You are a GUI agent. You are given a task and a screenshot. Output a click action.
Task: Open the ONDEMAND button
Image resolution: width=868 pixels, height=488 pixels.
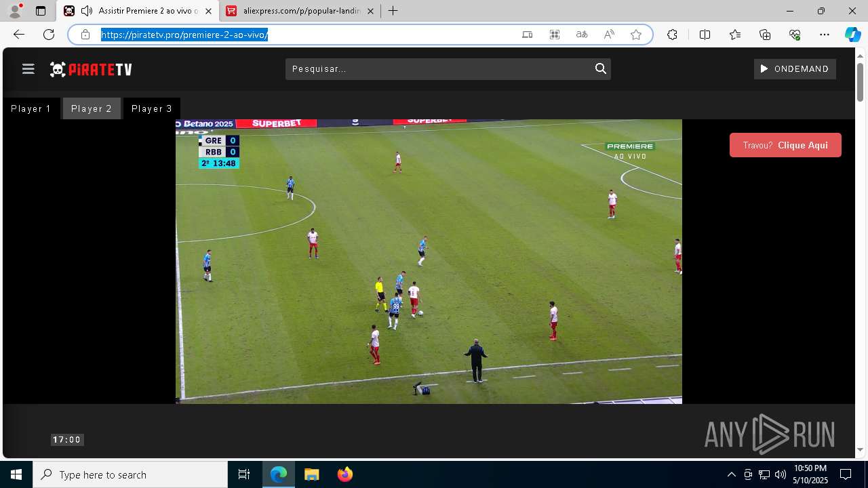point(795,69)
